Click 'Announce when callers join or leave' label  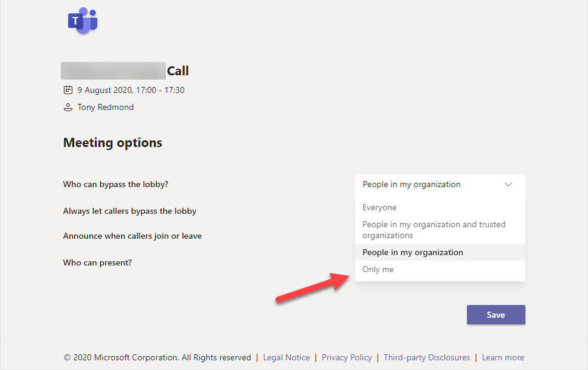[132, 236]
